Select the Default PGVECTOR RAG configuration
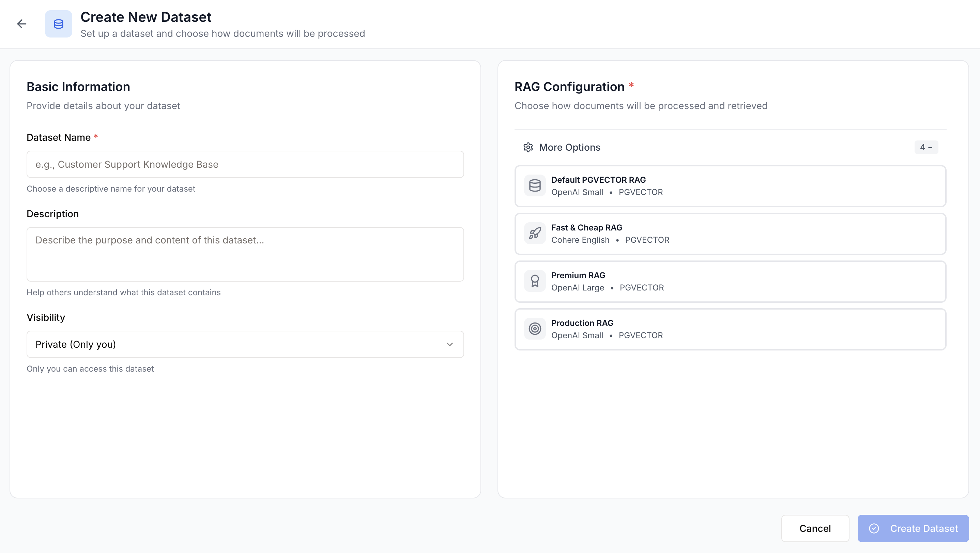The height and width of the screenshot is (553, 980). [730, 186]
